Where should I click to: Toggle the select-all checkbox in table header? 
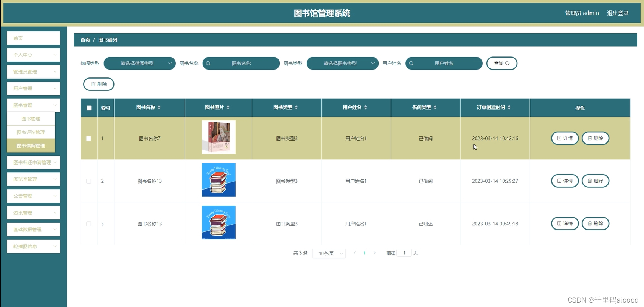click(x=89, y=108)
